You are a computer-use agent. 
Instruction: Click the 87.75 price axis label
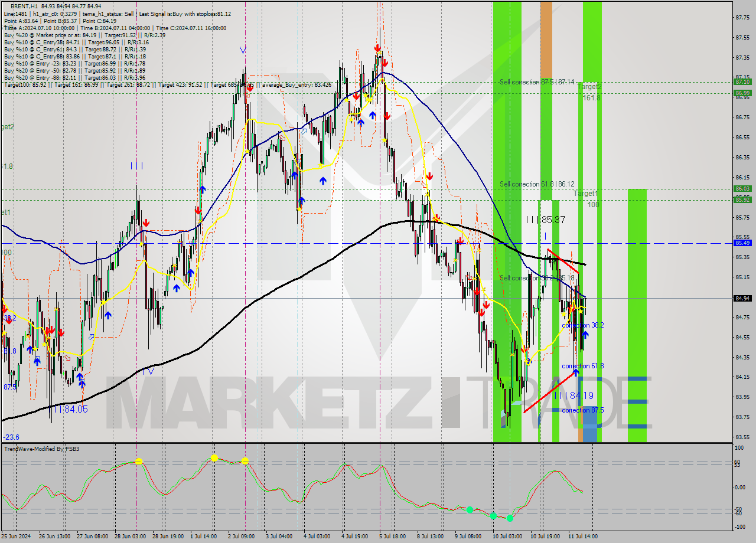pos(743,18)
